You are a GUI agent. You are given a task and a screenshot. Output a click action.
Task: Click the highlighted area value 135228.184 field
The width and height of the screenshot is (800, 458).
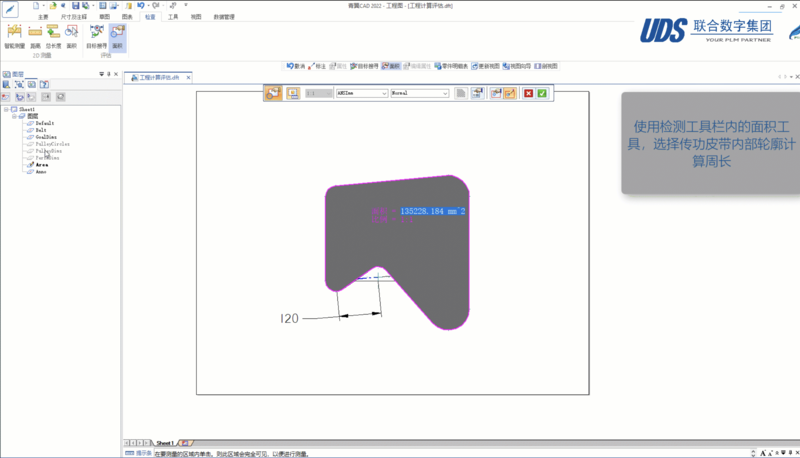click(x=433, y=211)
